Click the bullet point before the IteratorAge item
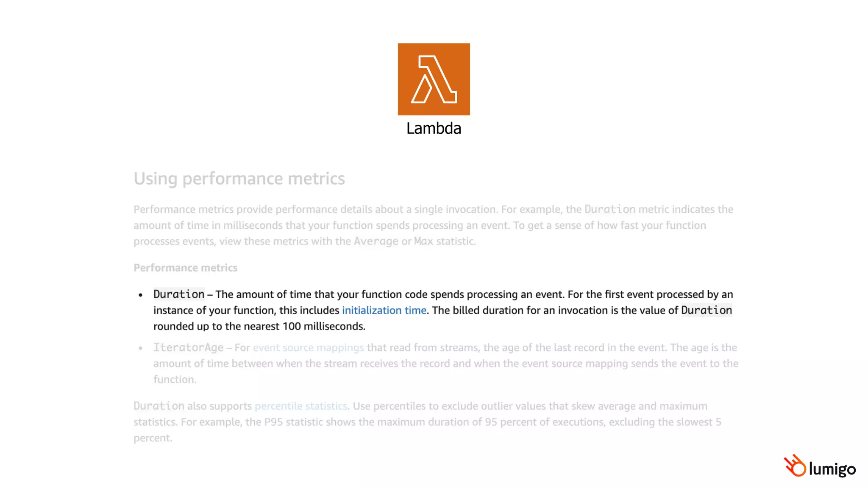This screenshot has width=868, height=488. 141,348
